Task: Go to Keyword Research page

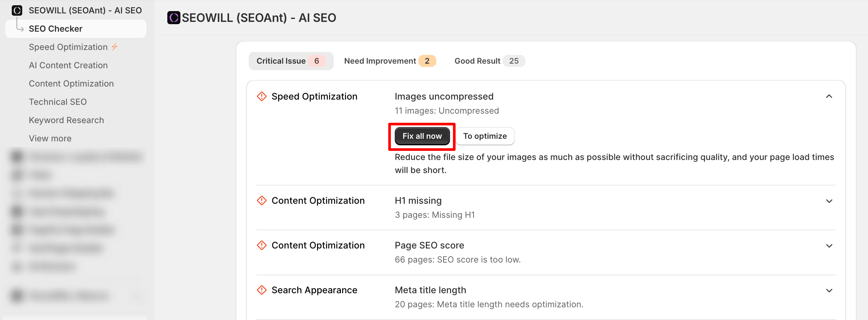Action: pos(66,120)
